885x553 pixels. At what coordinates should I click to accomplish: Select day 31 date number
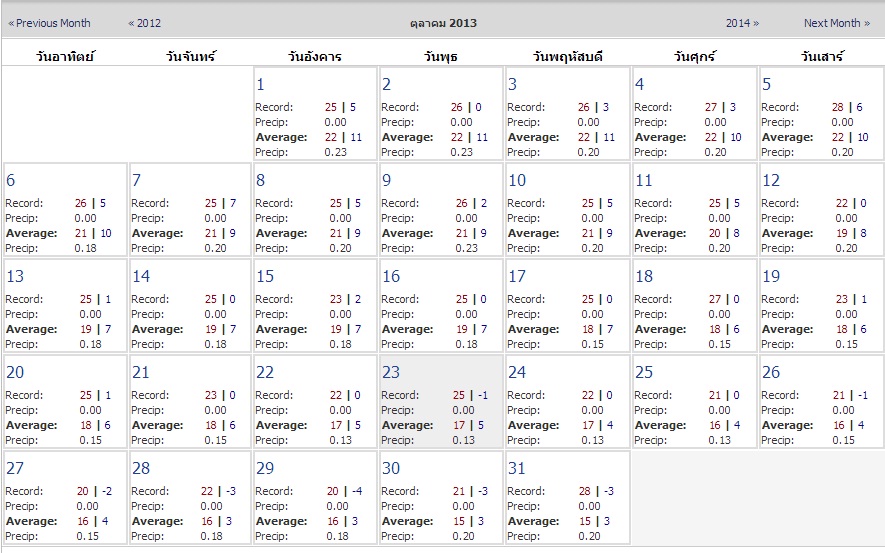click(516, 468)
